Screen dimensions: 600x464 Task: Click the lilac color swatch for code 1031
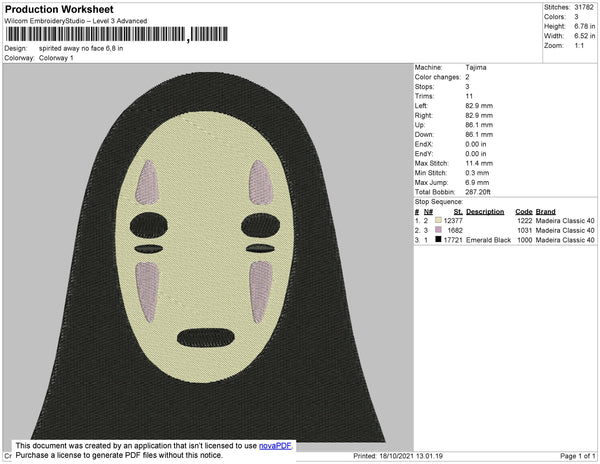438,230
